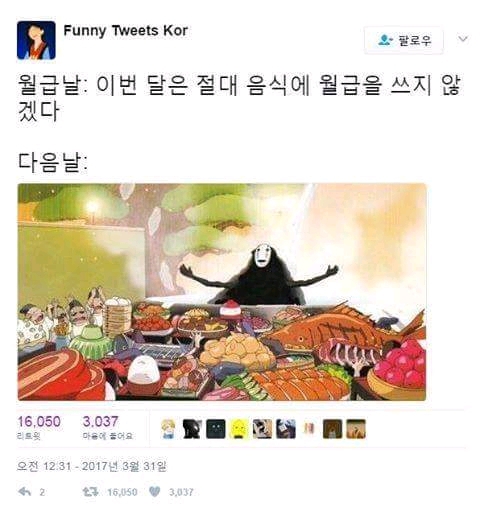Open the yellow character liker avatar
Screen dimensions: 480x507
239,429
